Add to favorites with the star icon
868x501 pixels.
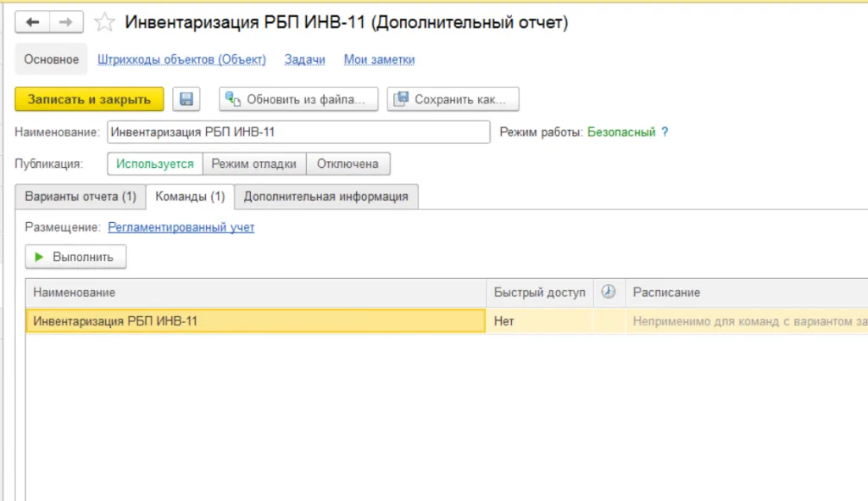point(104,22)
